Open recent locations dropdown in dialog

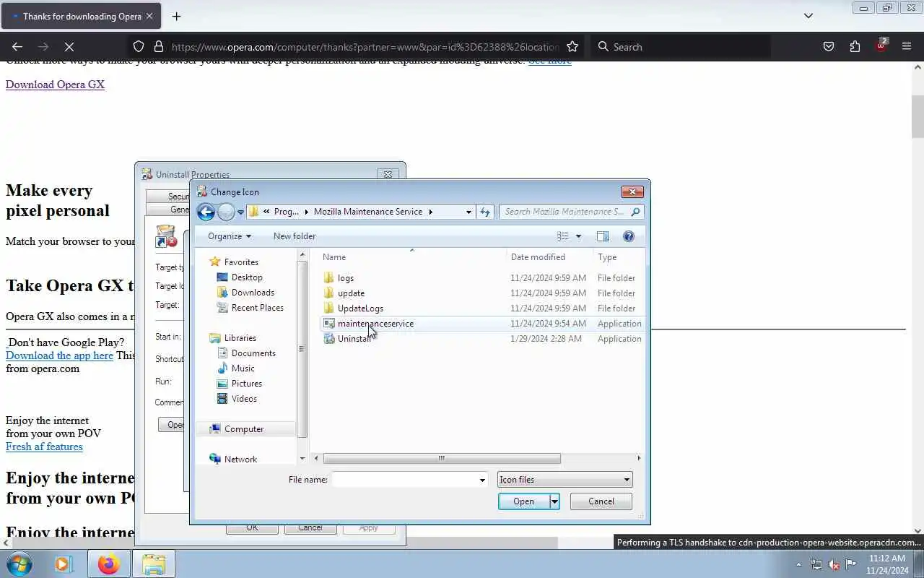240,212
